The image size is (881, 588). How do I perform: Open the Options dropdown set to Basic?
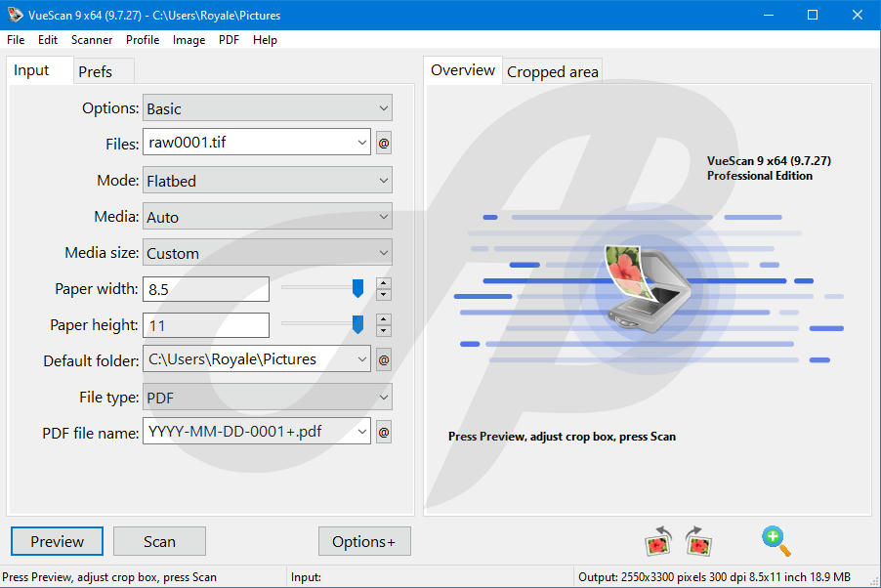pos(268,108)
